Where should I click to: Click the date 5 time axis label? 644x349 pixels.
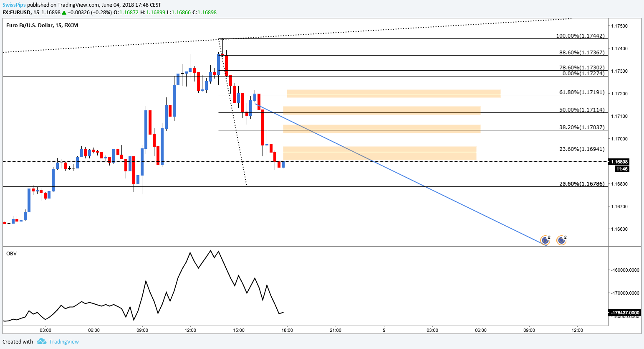(x=384, y=330)
